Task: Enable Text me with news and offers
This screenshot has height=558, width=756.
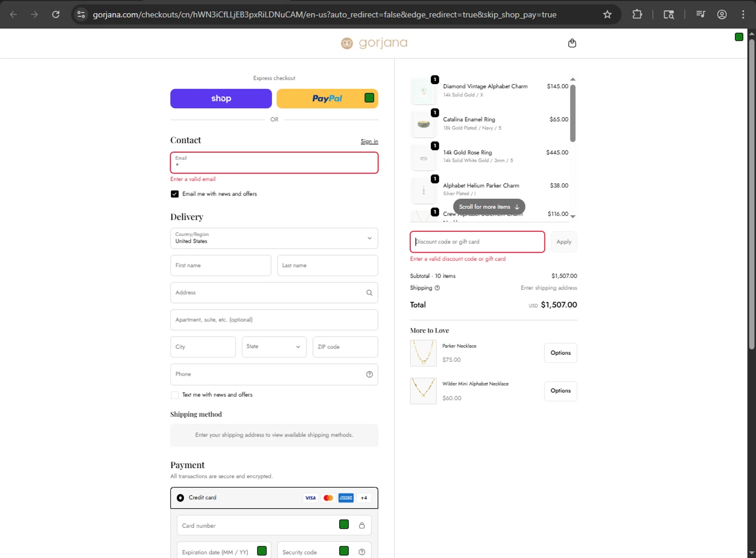Action: (x=175, y=395)
